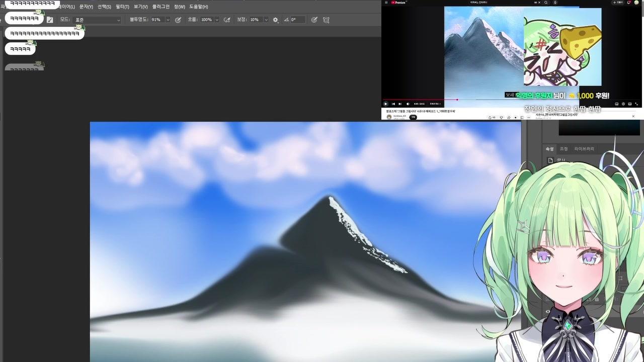Skip to previous video in YouTube player
Screen dimensions: 644x362
[393, 104]
